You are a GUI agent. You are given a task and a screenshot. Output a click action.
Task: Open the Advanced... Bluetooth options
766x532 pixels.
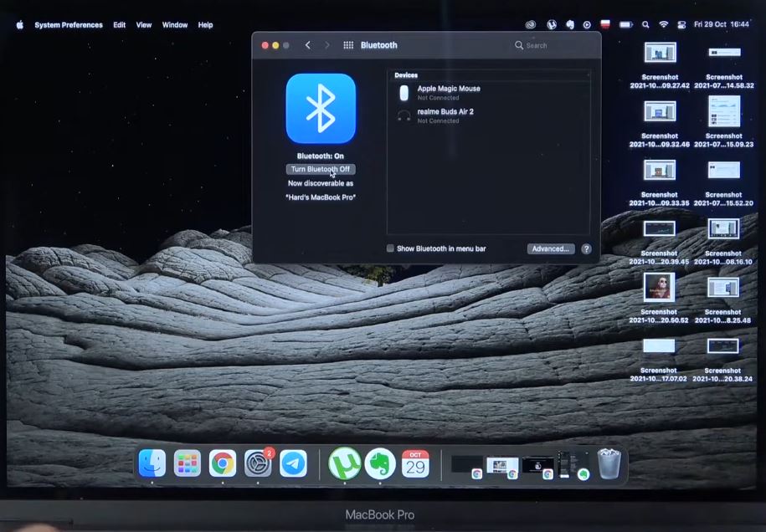click(x=551, y=249)
